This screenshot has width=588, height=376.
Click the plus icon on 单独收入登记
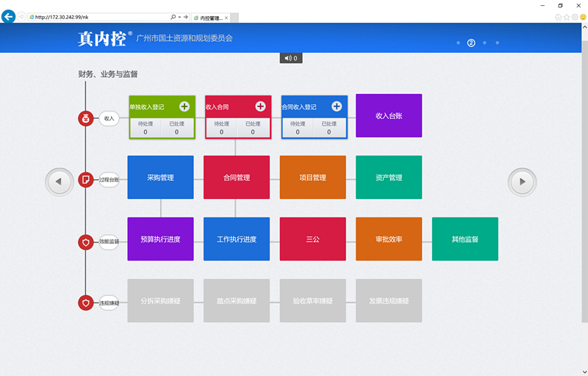tap(184, 106)
